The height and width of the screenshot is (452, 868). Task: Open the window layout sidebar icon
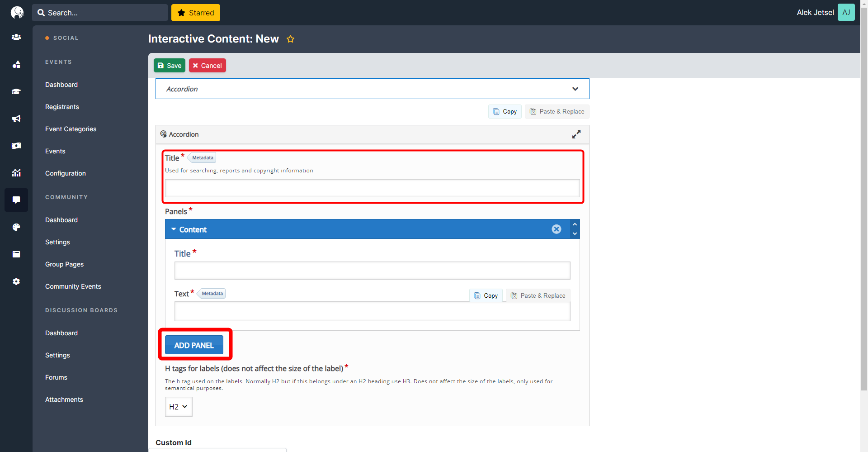click(16, 254)
